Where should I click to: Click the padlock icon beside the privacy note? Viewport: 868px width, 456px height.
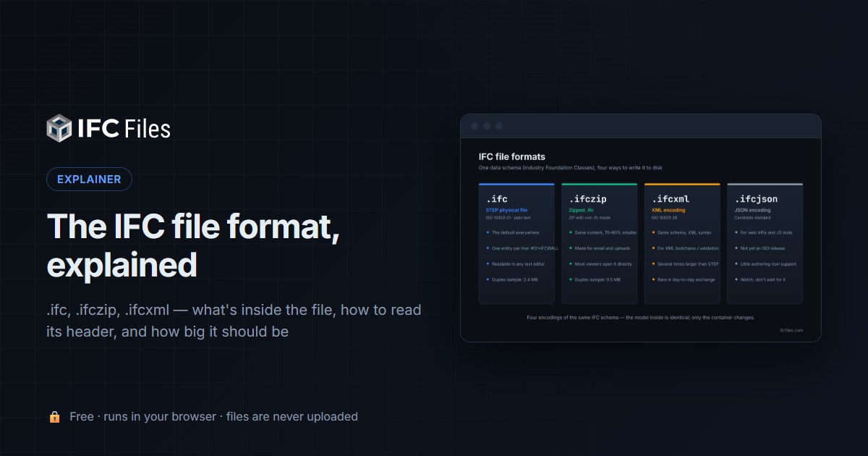coord(54,417)
